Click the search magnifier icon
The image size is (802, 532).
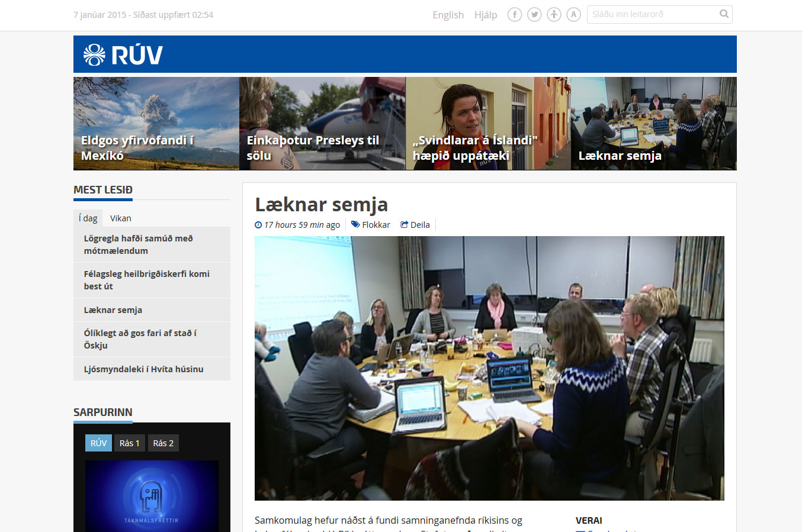tap(724, 14)
